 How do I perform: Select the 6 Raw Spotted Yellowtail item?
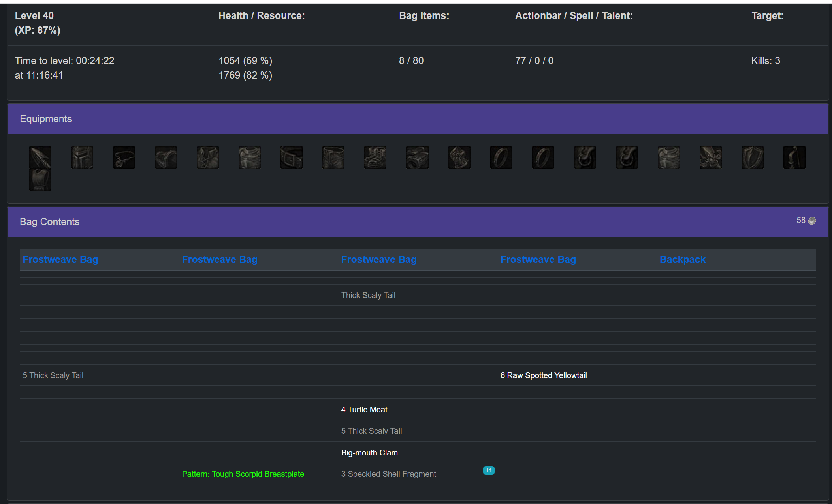(x=543, y=375)
